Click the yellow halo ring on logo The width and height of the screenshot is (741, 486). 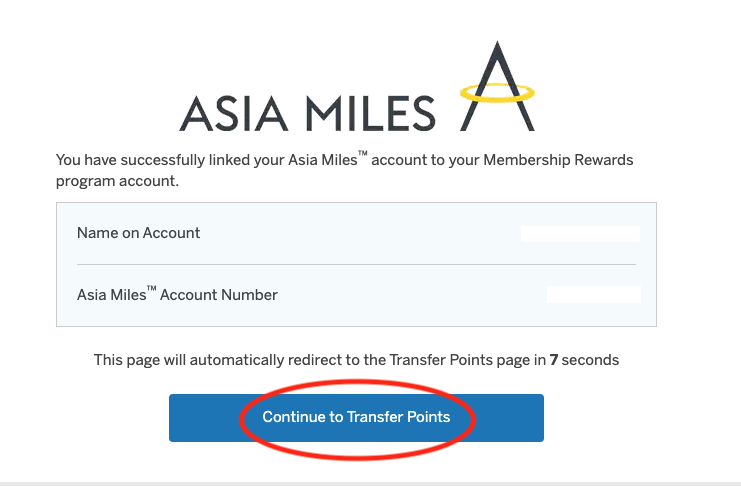(497, 93)
